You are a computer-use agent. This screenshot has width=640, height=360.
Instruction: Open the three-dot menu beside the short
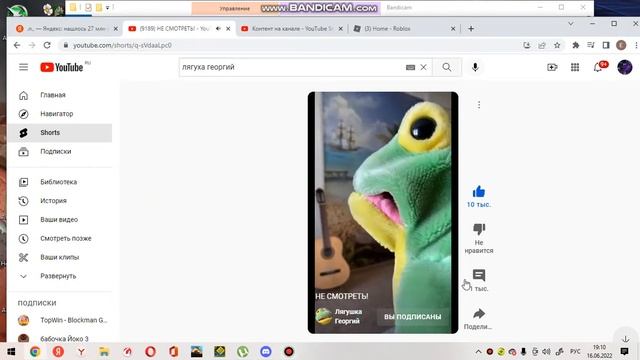479,105
